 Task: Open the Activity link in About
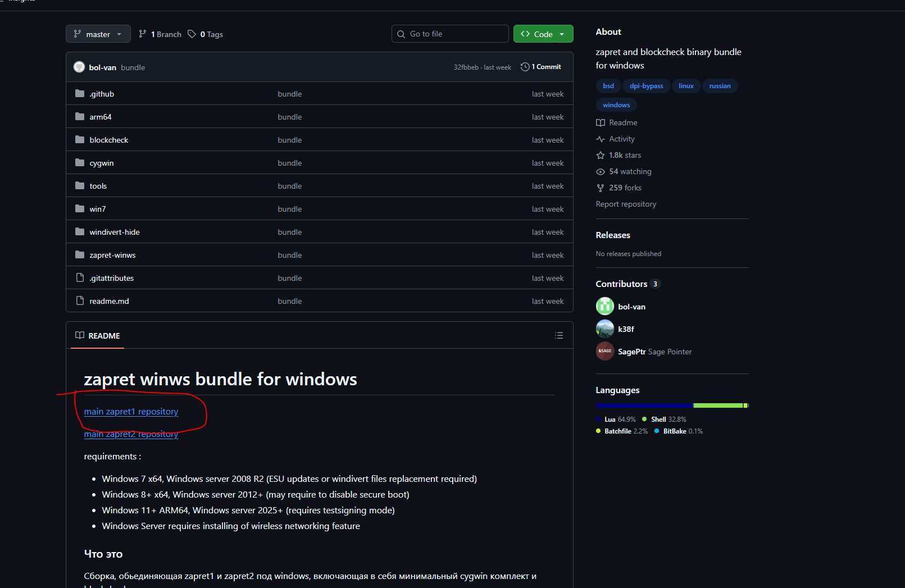click(622, 139)
